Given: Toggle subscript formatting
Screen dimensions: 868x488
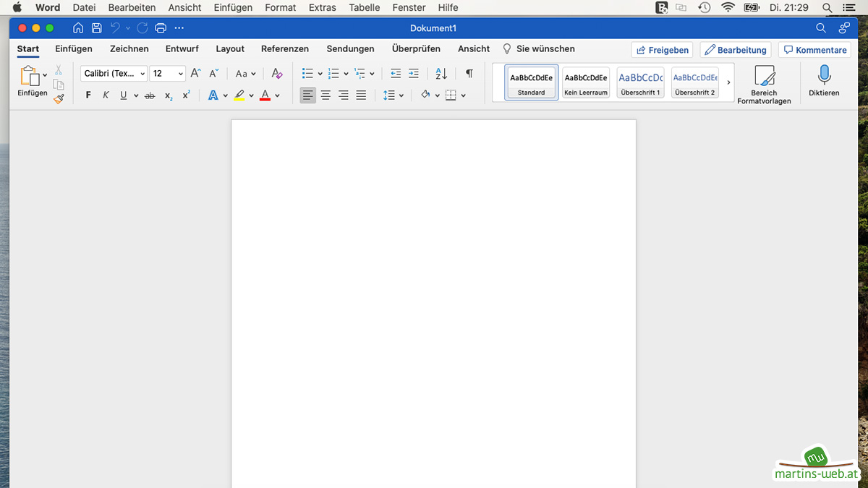Looking at the screenshot, I should (169, 95).
